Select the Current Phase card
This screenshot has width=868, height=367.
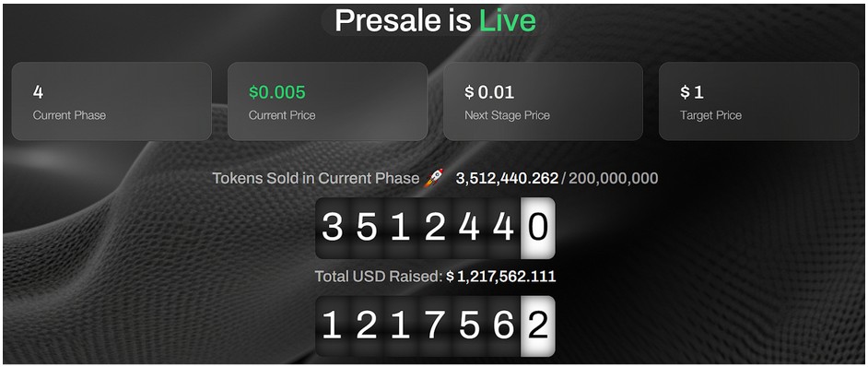click(111, 101)
